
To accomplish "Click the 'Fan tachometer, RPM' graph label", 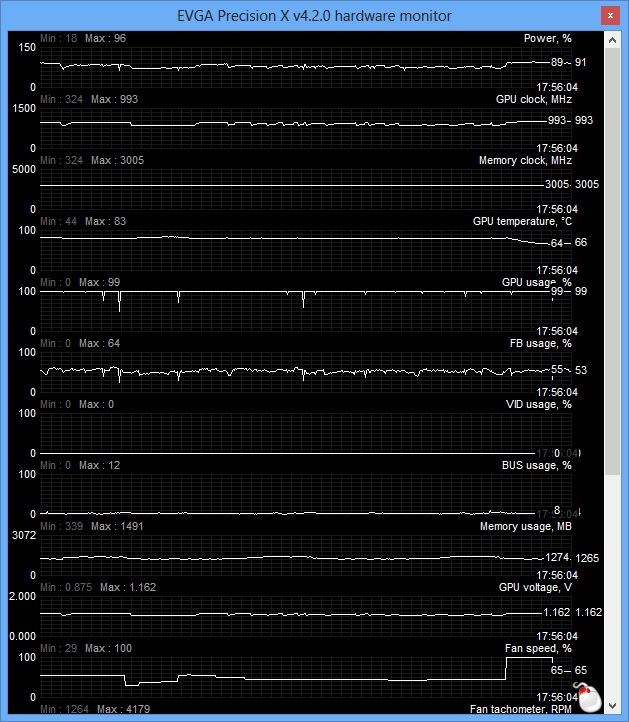I will pyautogui.click(x=520, y=710).
